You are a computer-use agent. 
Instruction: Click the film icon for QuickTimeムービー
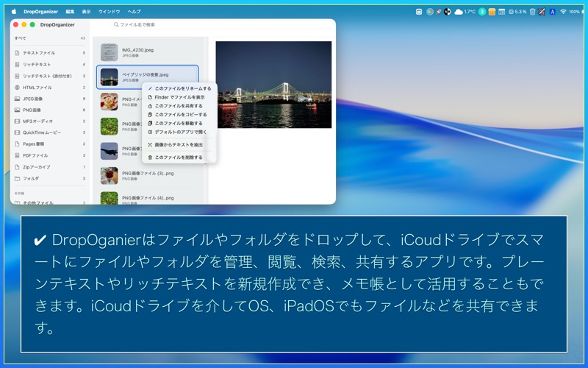coord(17,132)
